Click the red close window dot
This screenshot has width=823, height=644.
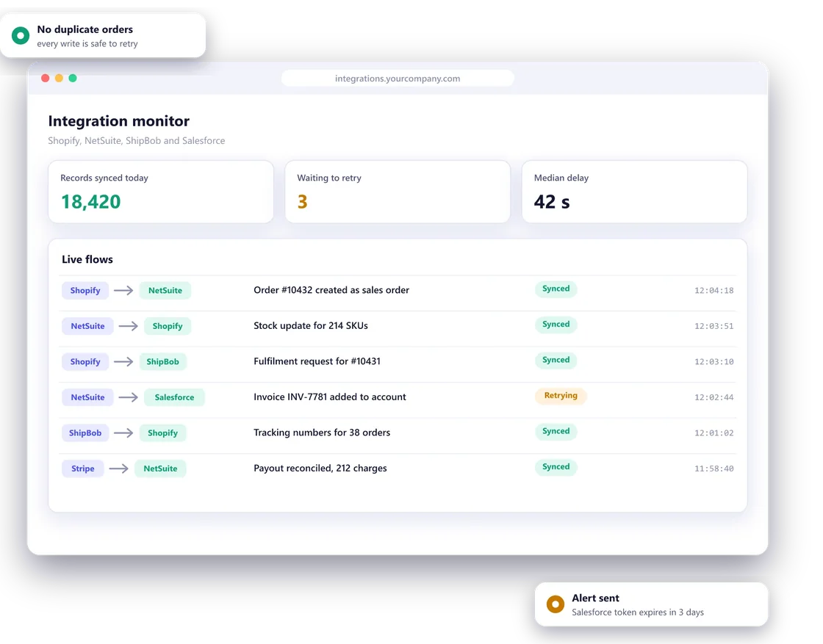[45, 78]
